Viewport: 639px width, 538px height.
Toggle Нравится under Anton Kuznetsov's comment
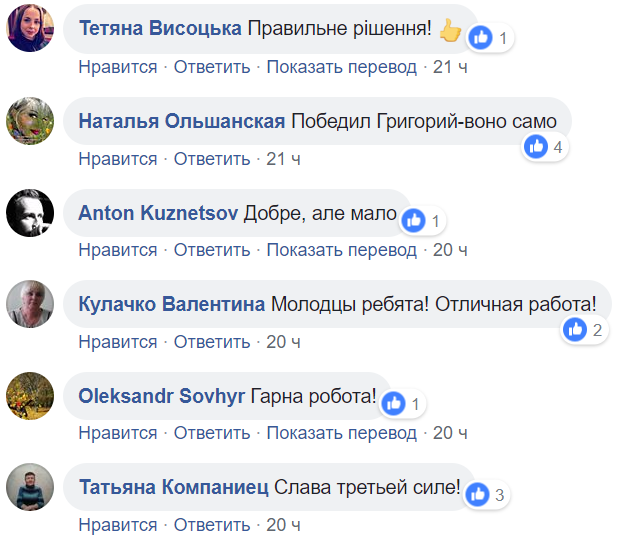click(118, 250)
